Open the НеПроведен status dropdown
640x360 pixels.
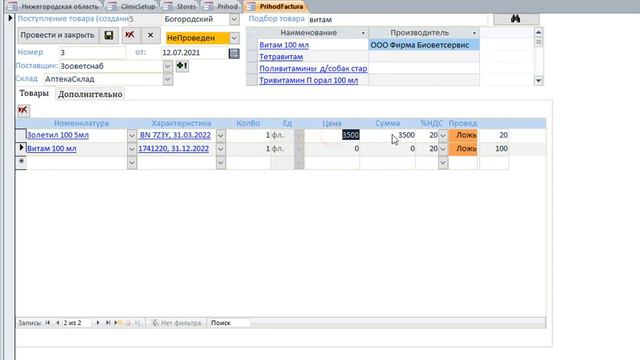234,38
